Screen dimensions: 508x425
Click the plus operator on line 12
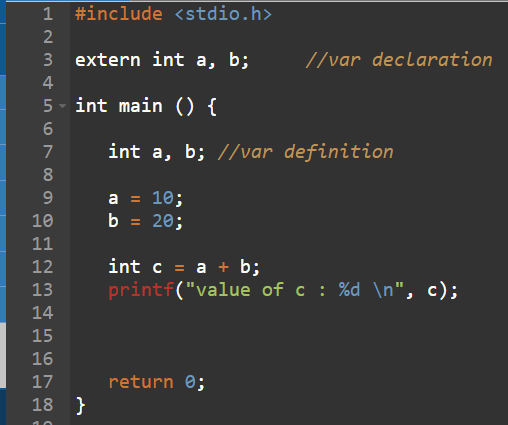click(223, 267)
